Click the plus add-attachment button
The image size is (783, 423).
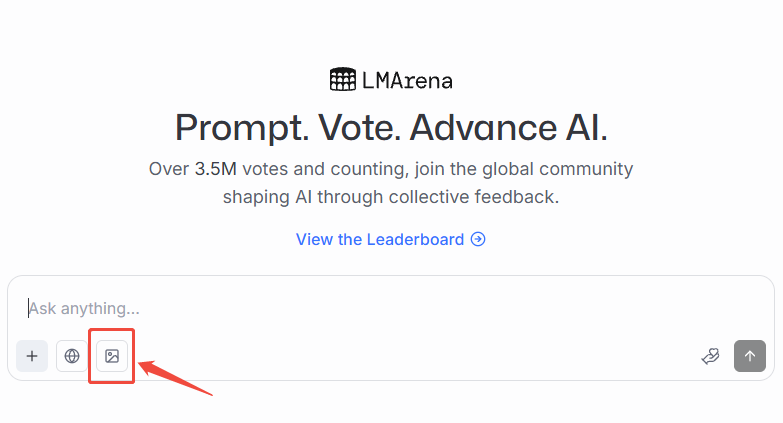[x=32, y=356]
